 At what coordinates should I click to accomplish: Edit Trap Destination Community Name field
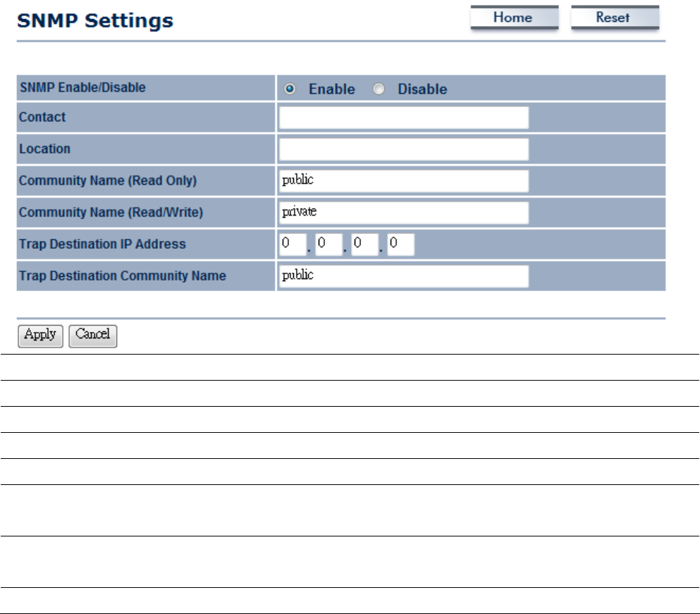pos(403,276)
